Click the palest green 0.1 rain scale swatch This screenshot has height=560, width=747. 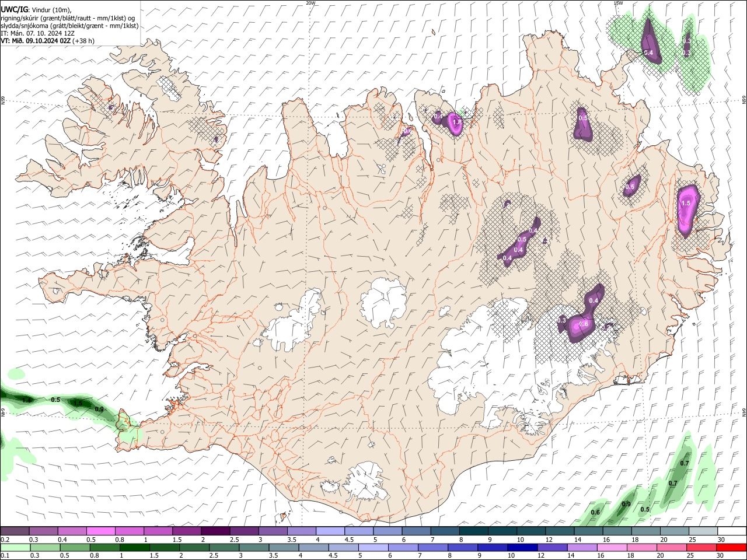point(15,547)
